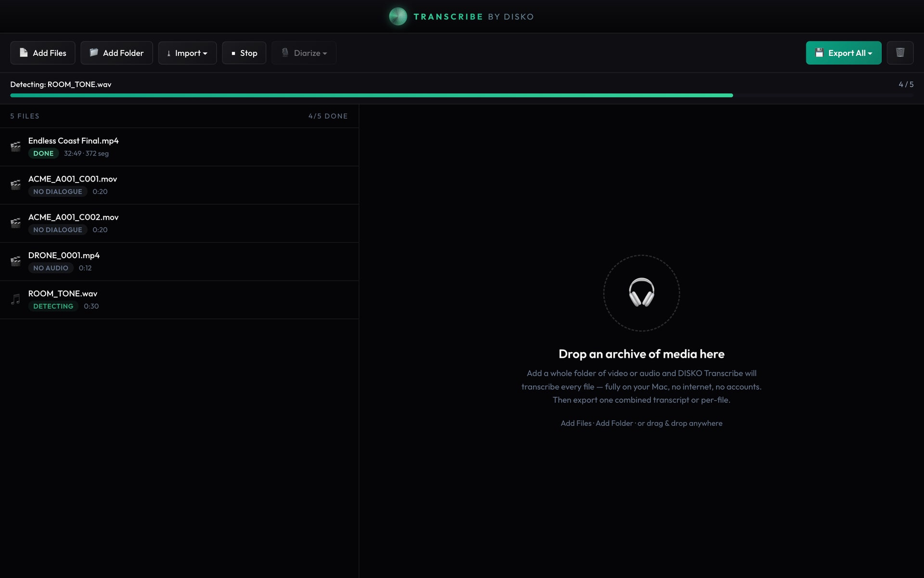Click the DONE status badge
Screen dimensions: 924x578
(x=43, y=153)
